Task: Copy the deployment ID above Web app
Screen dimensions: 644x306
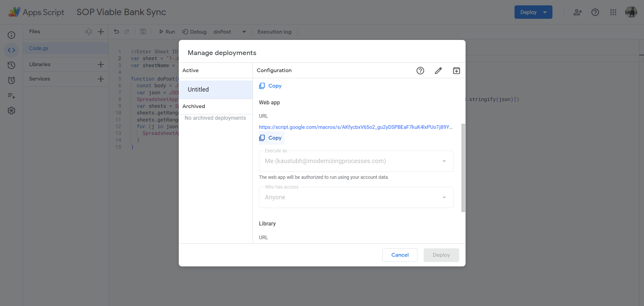Action: 270,86
